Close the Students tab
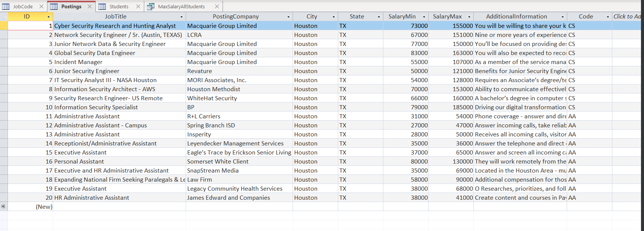The width and height of the screenshot is (644, 231). click(138, 6)
